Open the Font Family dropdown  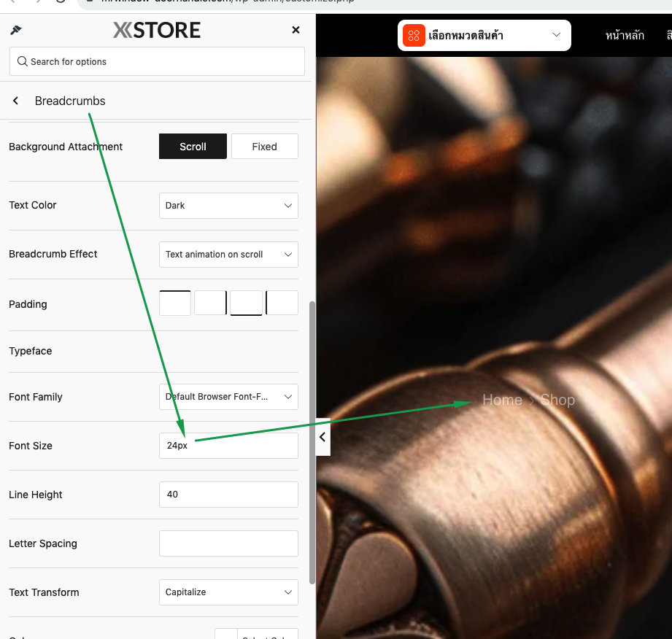click(228, 396)
